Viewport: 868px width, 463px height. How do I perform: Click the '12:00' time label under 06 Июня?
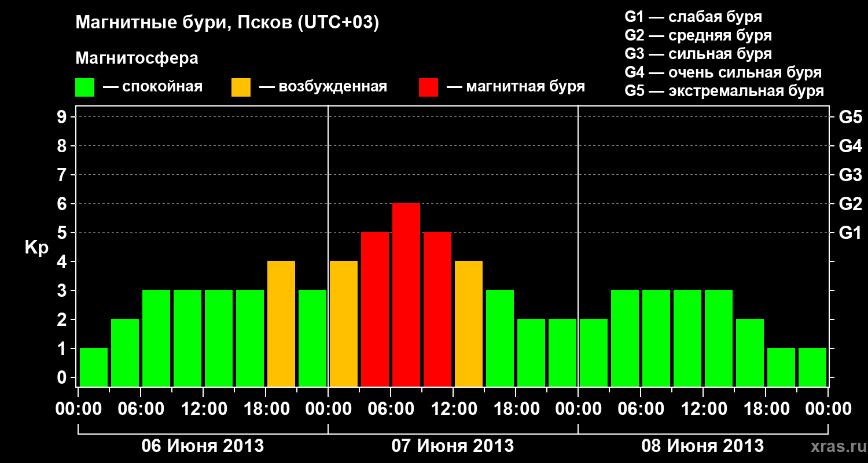[x=203, y=409]
